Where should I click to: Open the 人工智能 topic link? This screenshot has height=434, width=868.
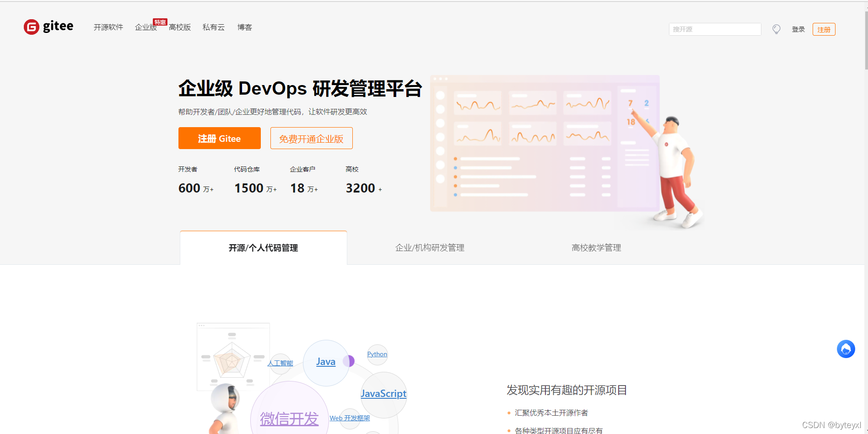point(280,363)
